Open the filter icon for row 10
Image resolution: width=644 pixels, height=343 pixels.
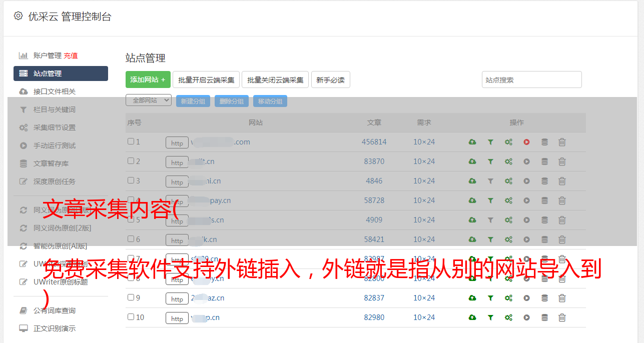(x=490, y=317)
